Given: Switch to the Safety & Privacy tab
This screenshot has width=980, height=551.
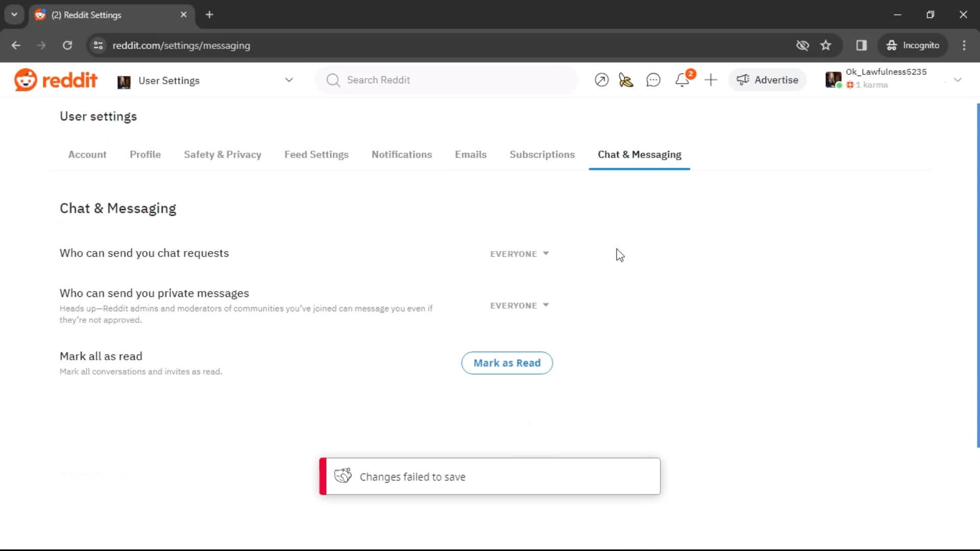Looking at the screenshot, I should click(223, 154).
